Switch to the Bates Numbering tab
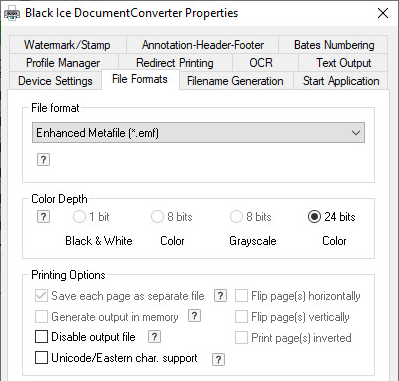The height and width of the screenshot is (381, 399). pos(334,45)
